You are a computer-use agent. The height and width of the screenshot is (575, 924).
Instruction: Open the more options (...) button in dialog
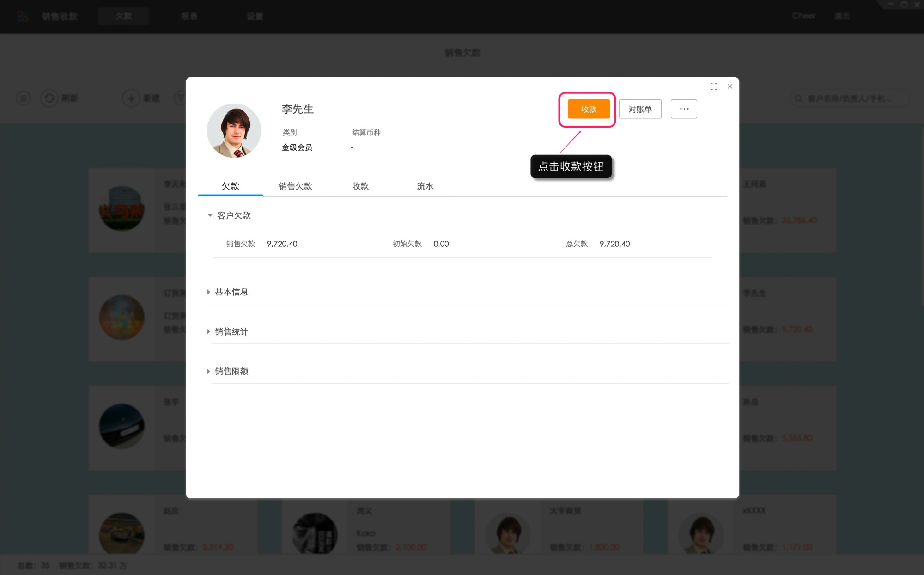(684, 109)
